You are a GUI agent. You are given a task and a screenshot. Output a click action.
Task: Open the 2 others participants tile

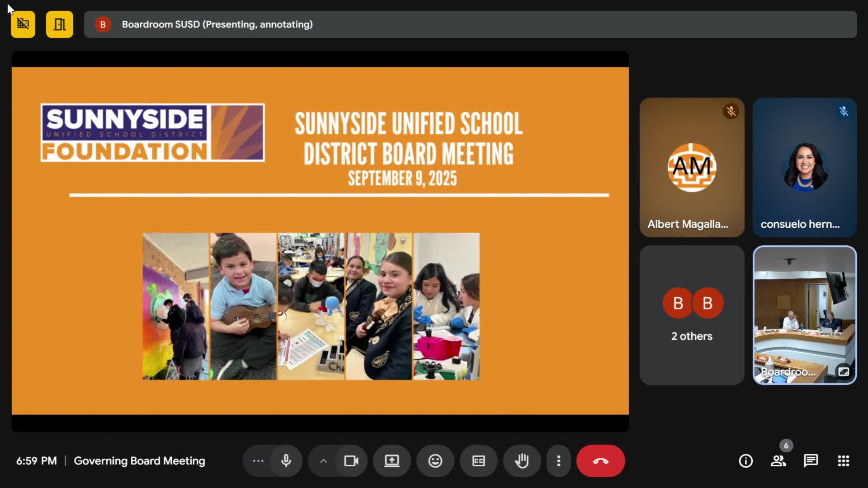pyautogui.click(x=692, y=315)
